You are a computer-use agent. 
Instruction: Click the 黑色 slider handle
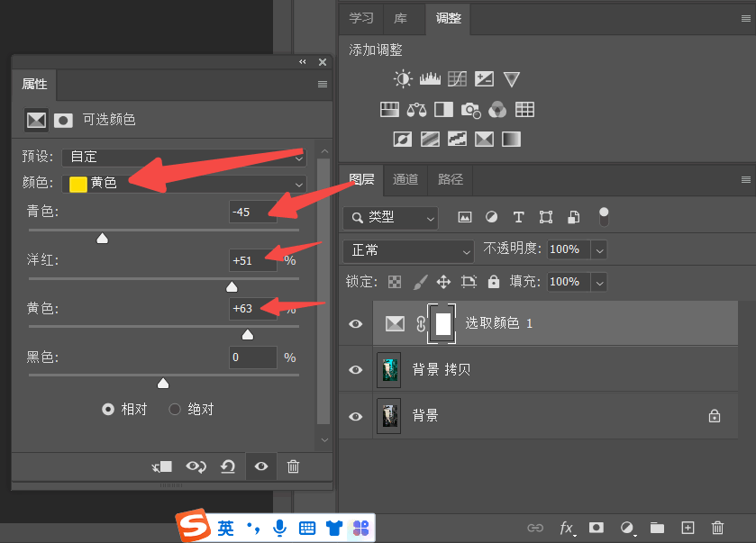(163, 384)
